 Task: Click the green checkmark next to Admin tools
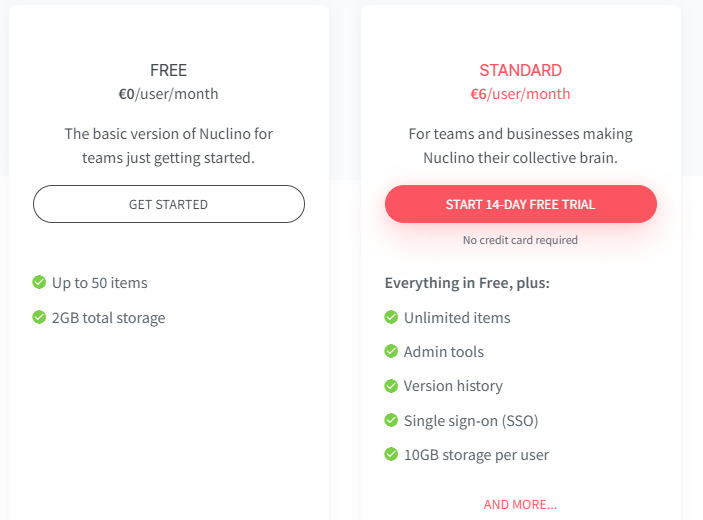391,351
